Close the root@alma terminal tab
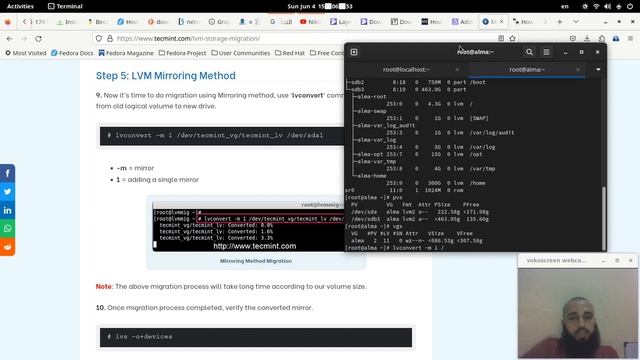 [578, 70]
